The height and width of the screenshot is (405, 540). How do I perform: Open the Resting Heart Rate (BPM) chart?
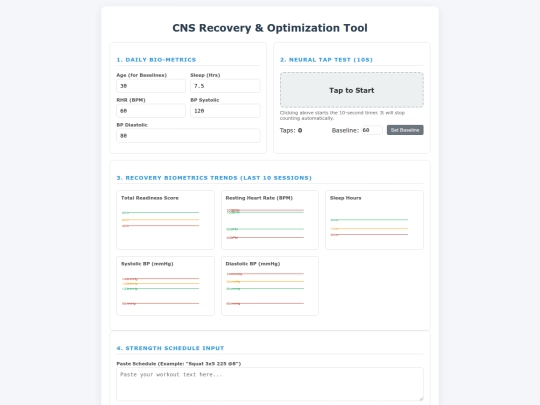270,220
